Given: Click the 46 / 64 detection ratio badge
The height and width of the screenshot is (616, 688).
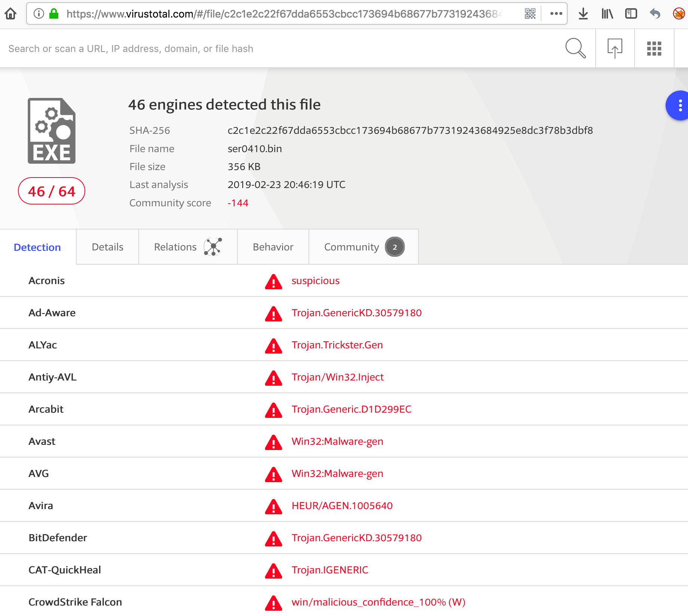Looking at the screenshot, I should (x=52, y=191).
